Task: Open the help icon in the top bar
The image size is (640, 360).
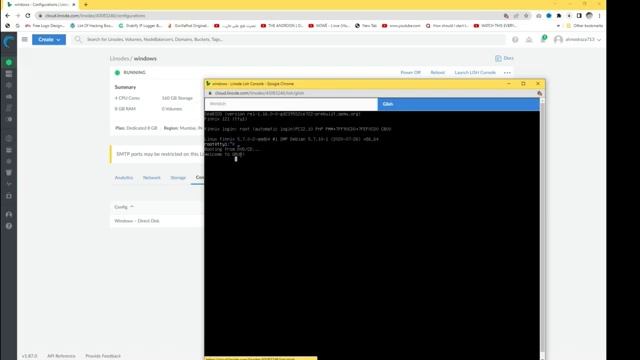Action: [515, 40]
